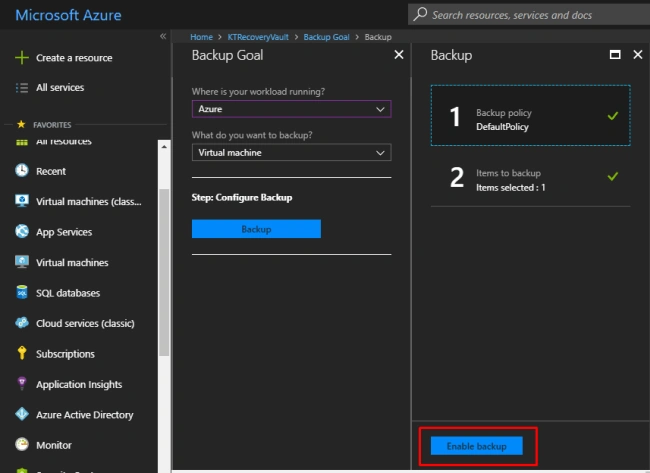The image size is (650, 473).
Task: Click the green check beside Items to backup
Action: point(613,177)
